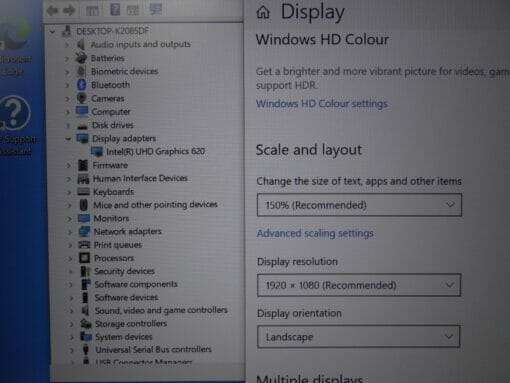Open Advanced scaling settings link
The width and height of the screenshot is (510, 383).
[315, 233]
